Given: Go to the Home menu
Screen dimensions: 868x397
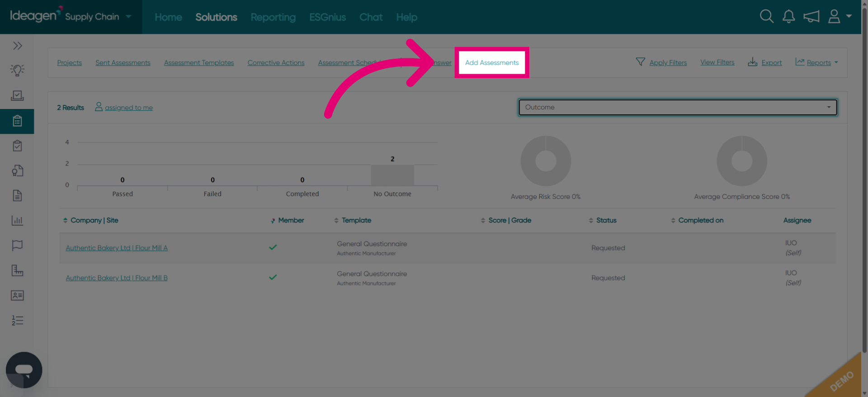Looking at the screenshot, I should coord(168,17).
